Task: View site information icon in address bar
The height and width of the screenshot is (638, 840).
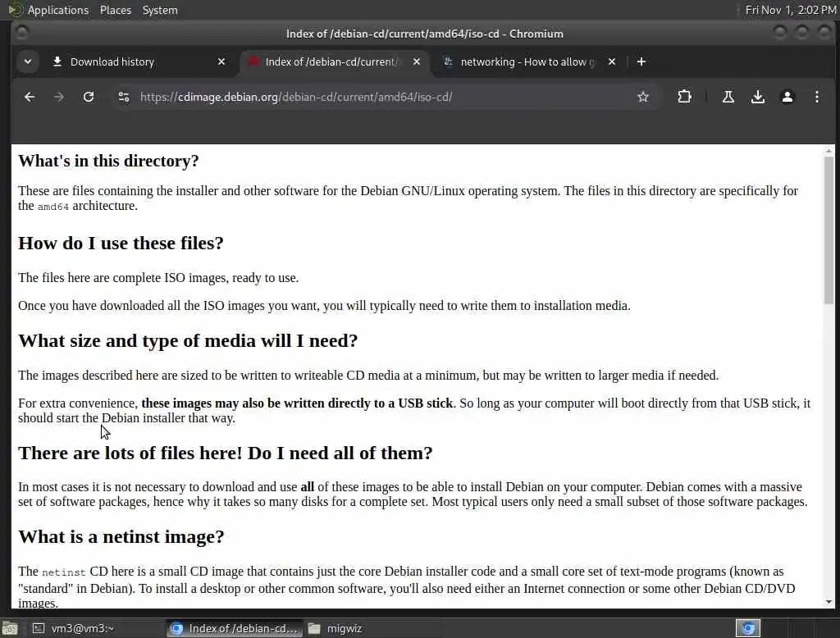Action: [x=124, y=97]
